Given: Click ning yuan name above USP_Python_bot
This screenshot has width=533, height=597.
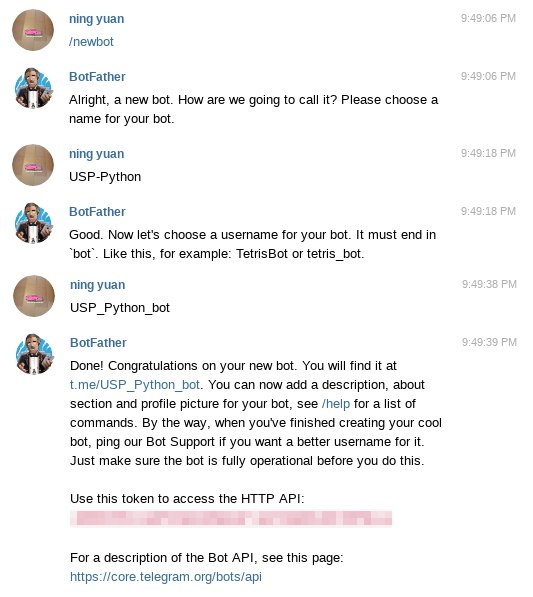Looking at the screenshot, I should [97, 285].
